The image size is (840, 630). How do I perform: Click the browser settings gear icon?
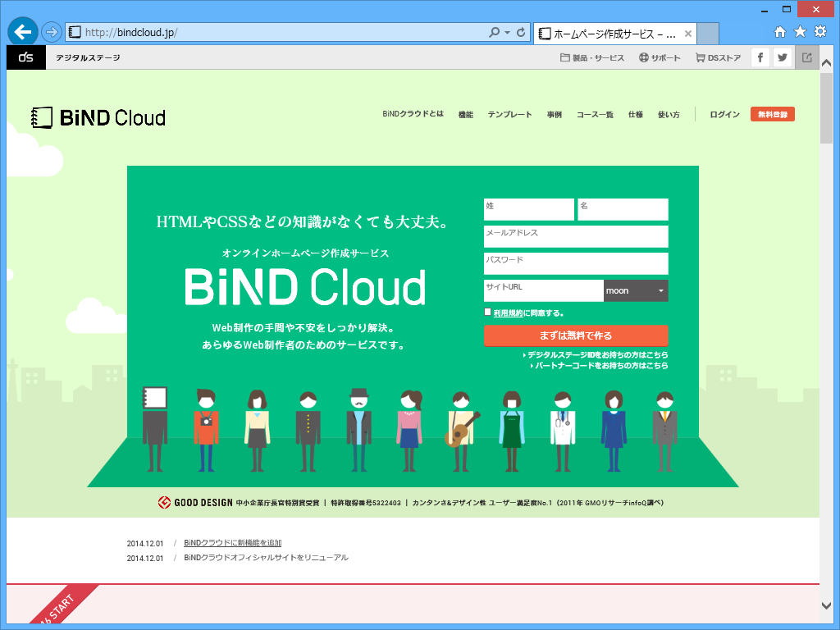820,31
